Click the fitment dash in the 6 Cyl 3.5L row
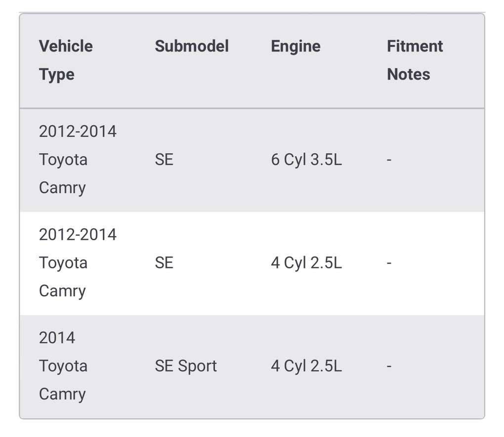Screen dimensions: 504x437 click(389, 160)
